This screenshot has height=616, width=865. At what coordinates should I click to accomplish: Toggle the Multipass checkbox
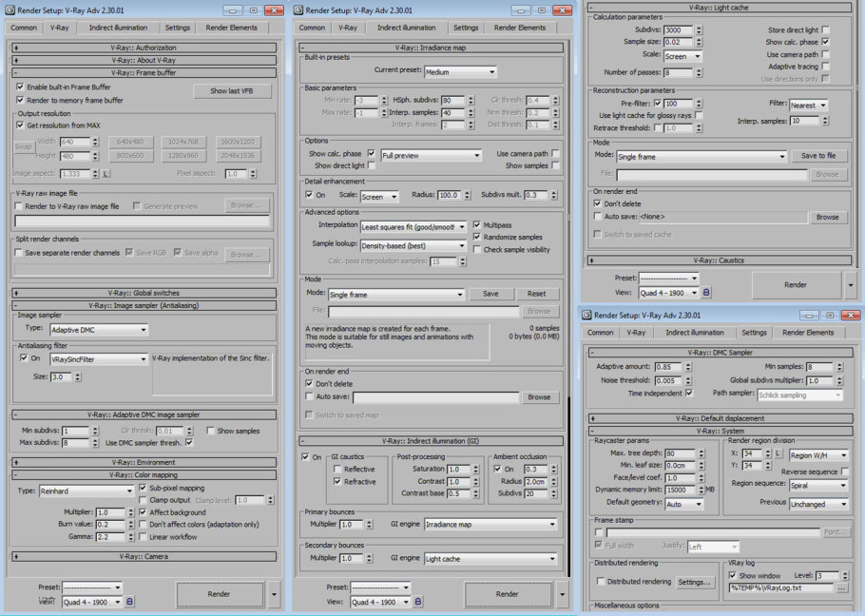click(x=477, y=225)
